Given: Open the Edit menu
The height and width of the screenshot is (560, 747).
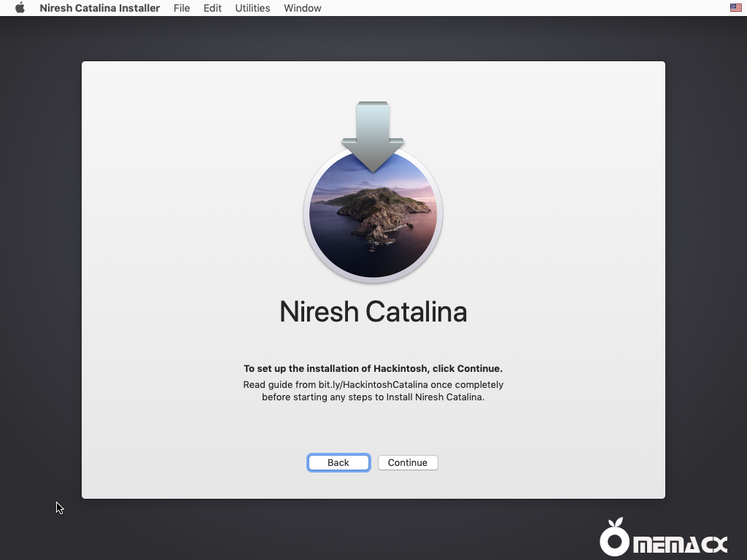Looking at the screenshot, I should pyautogui.click(x=212, y=8).
